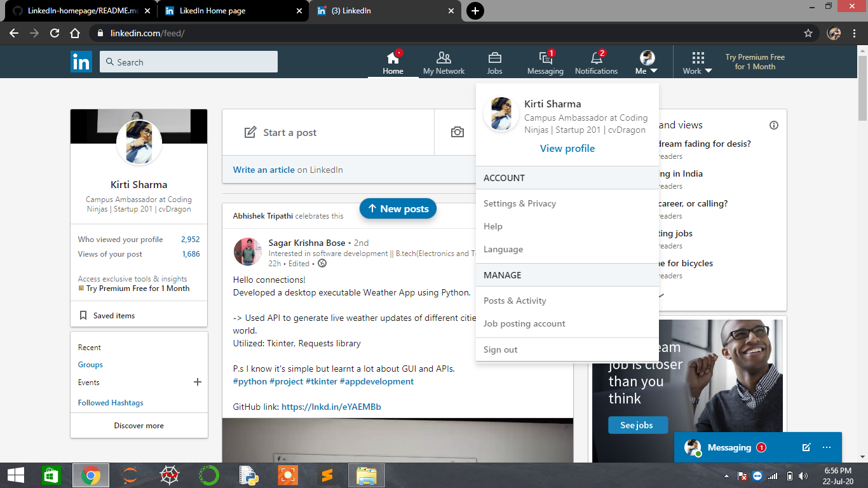Go to Chrome home page icon
This screenshot has height=488, width=868.
(75, 33)
